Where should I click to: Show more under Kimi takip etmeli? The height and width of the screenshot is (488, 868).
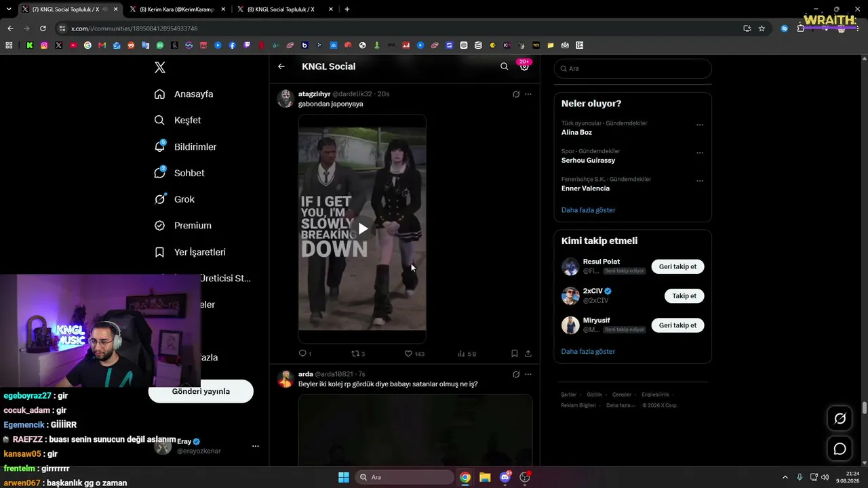point(588,352)
